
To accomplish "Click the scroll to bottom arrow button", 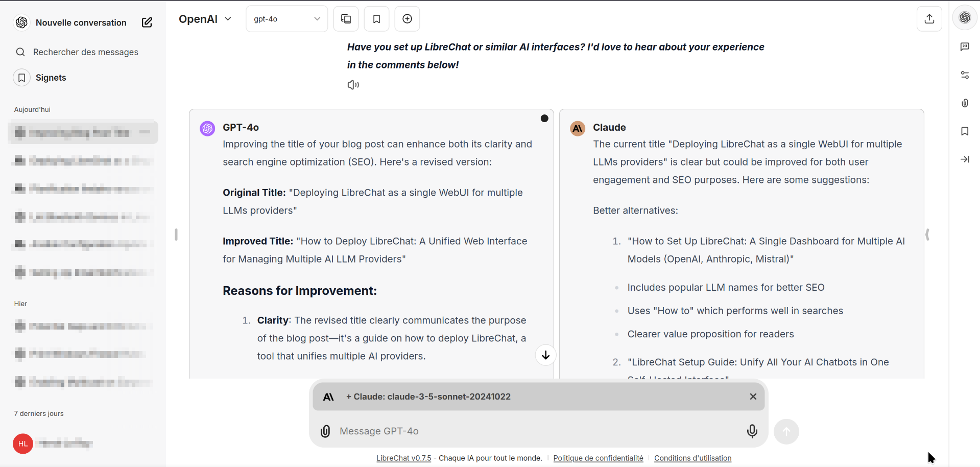I will pyautogui.click(x=545, y=355).
